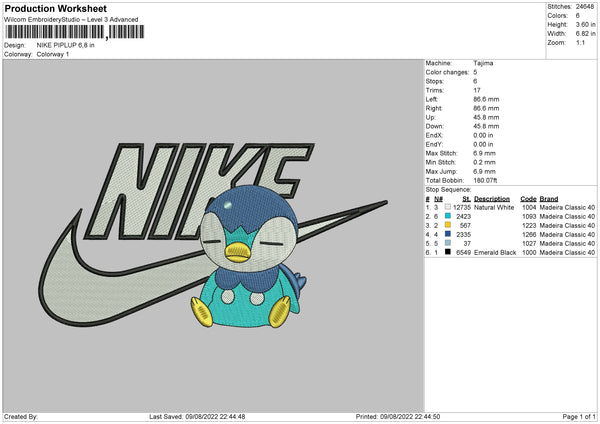
Task: Click the 'Stops:' value 6
Action: point(475,81)
